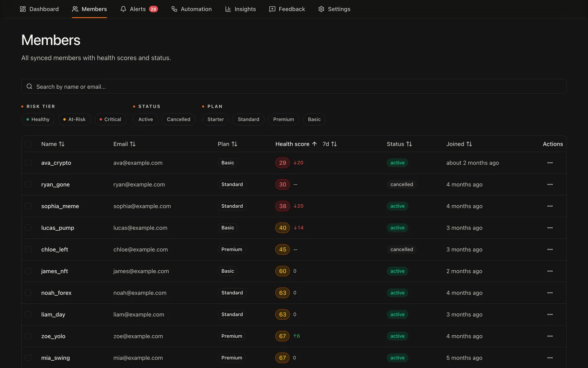Open actions menu for sophia_meme

(550, 206)
